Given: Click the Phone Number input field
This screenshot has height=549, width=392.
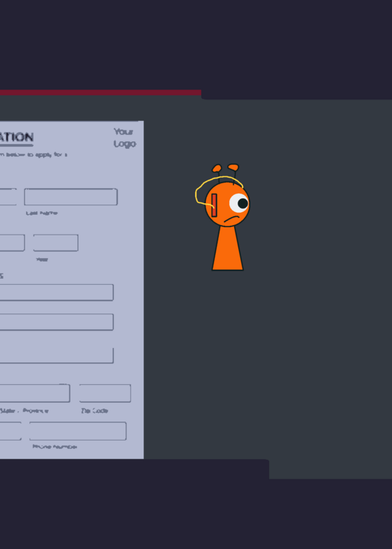Looking at the screenshot, I should (78, 431).
